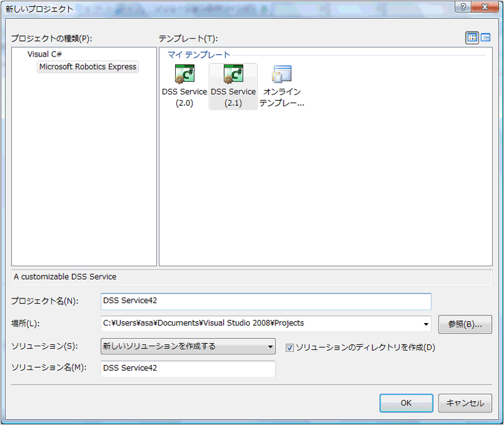Click the 'A customizable DSS Service' description
504x425 pixels.
pyautogui.click(x=65, y=276)
